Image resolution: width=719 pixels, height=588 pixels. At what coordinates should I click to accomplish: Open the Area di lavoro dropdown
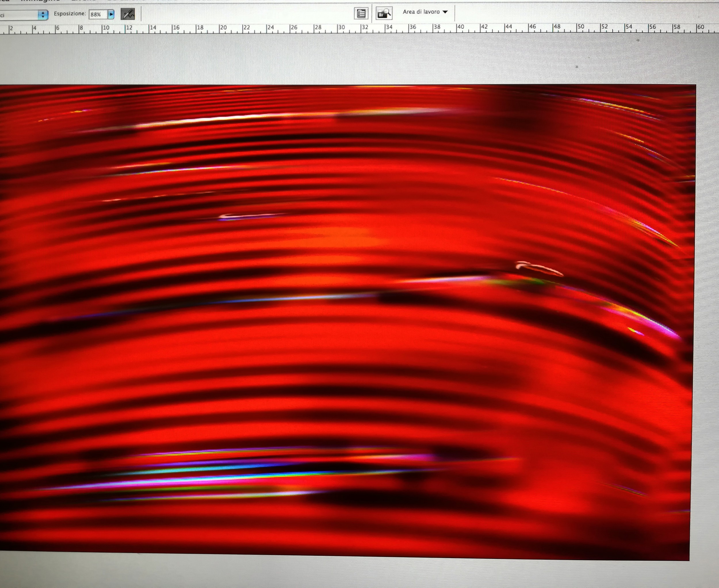click(425, 12)
